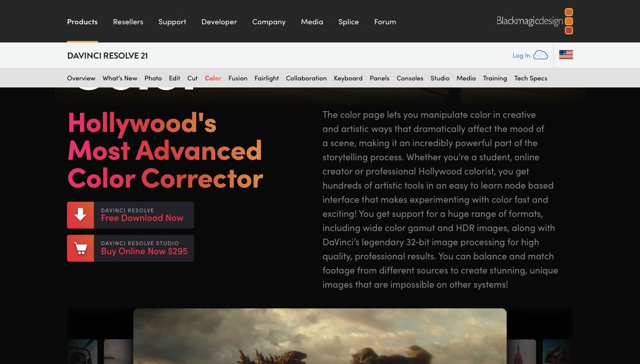This screenshot has width=640, height=364.
Task: Open the Products menu
Action: [x=82, y=21]
